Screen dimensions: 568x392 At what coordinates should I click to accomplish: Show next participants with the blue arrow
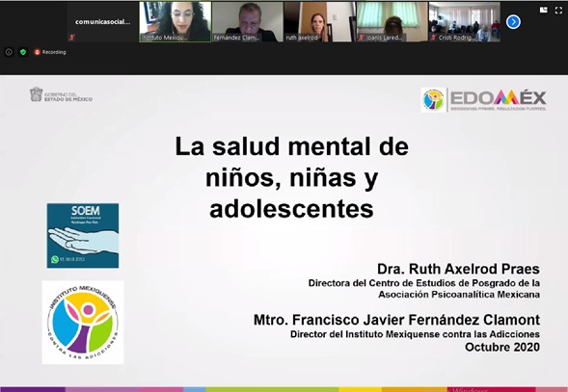pyautogui.click(x=513, y=22)
